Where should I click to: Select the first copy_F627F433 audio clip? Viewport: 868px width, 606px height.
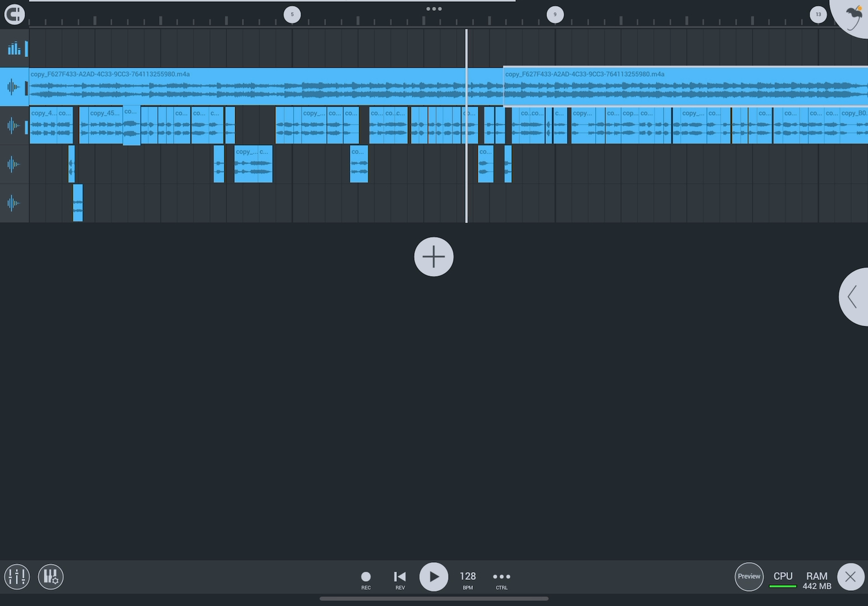click(266, 87)
